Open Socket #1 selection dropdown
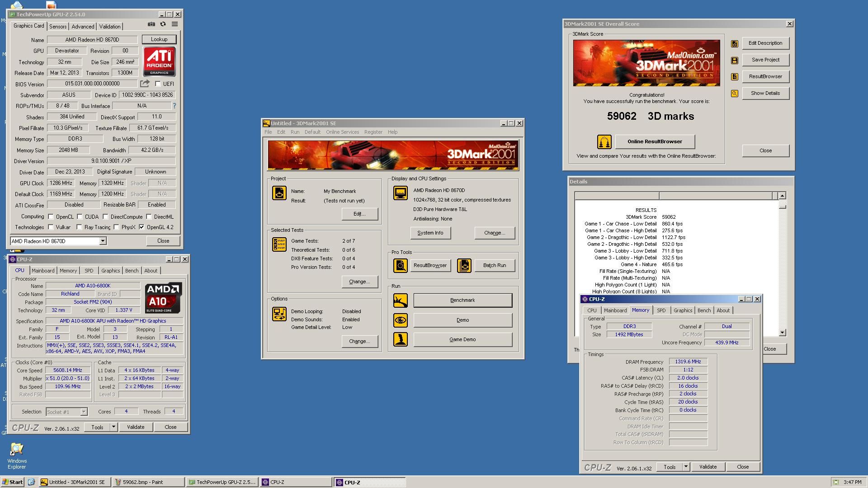Viewport: 868px width, 488px height. pyautogui.click(x=84, y=412)
